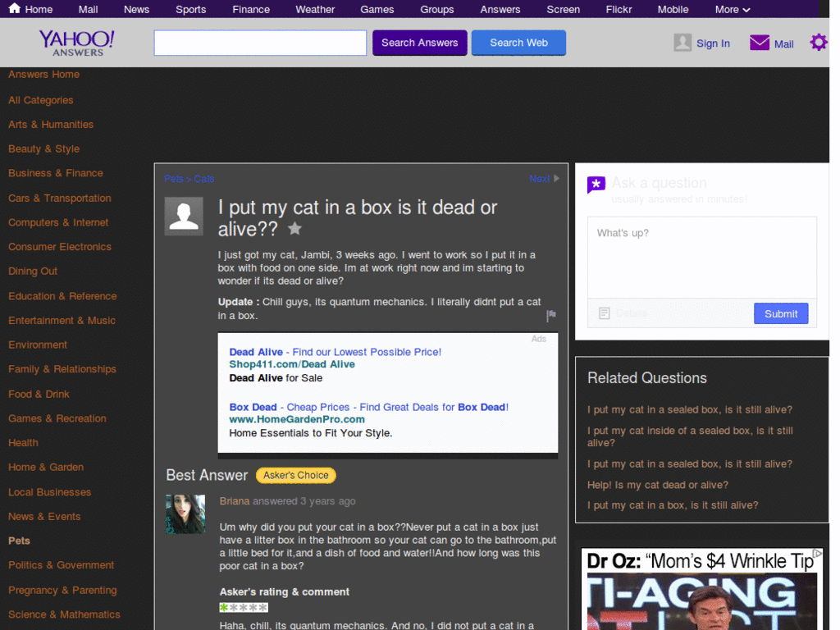This screenshot has width=840, height=630.
Task: Select Education & Reference category
Action: pyautogui.click(x=62, y=296)
